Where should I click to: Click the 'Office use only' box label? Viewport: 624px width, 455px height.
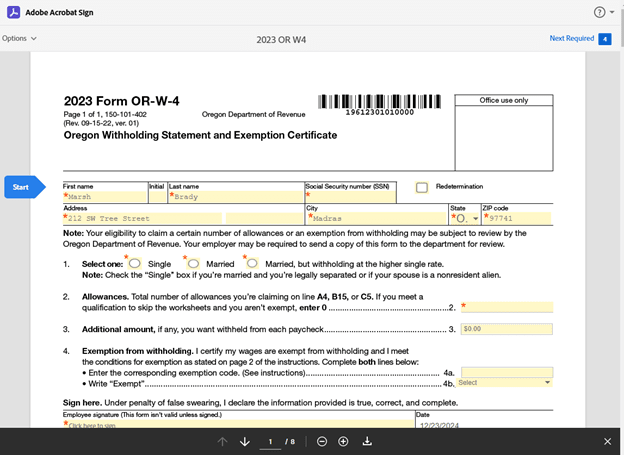(x=503, y=100)
